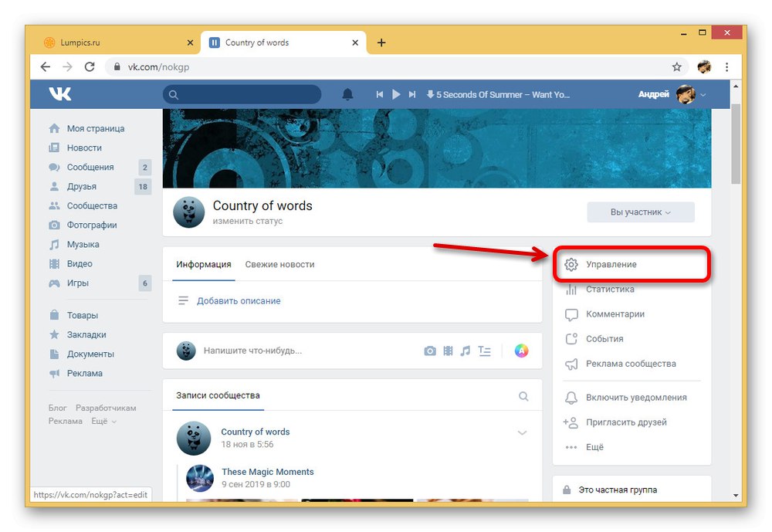Open a new browser tab
Image resolution: width=772 pixels, height=532 pixels.
(381, 43)
